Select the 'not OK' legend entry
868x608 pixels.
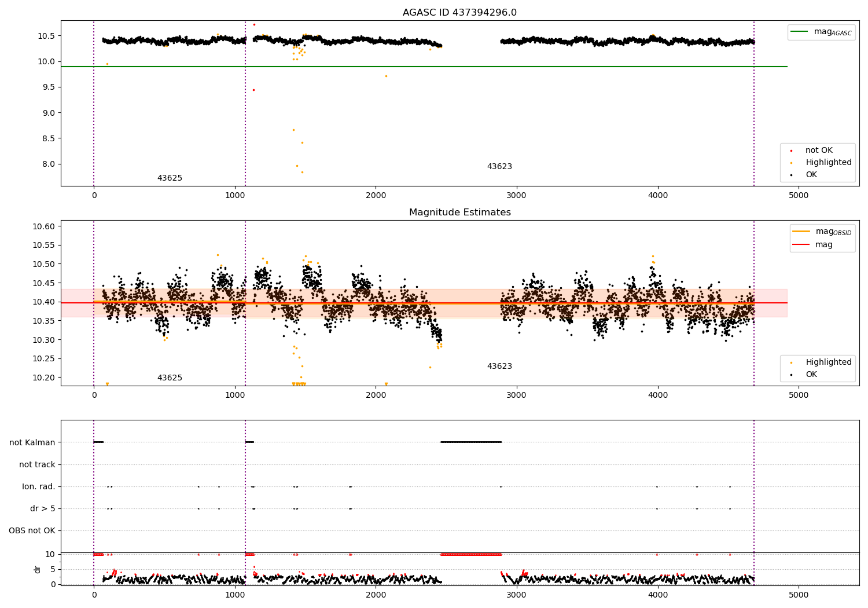coord(819,150)
